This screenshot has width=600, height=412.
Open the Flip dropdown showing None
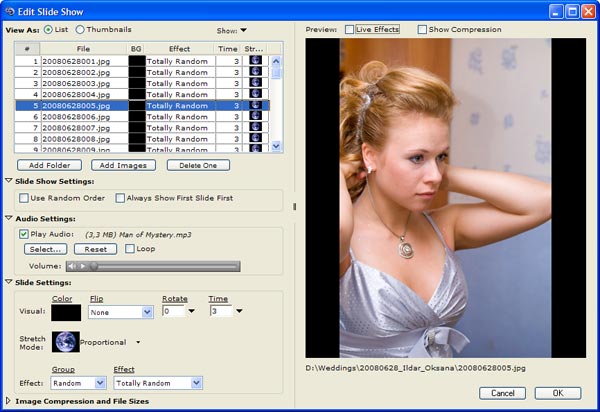pyautogui.click(x=147, y=312)
